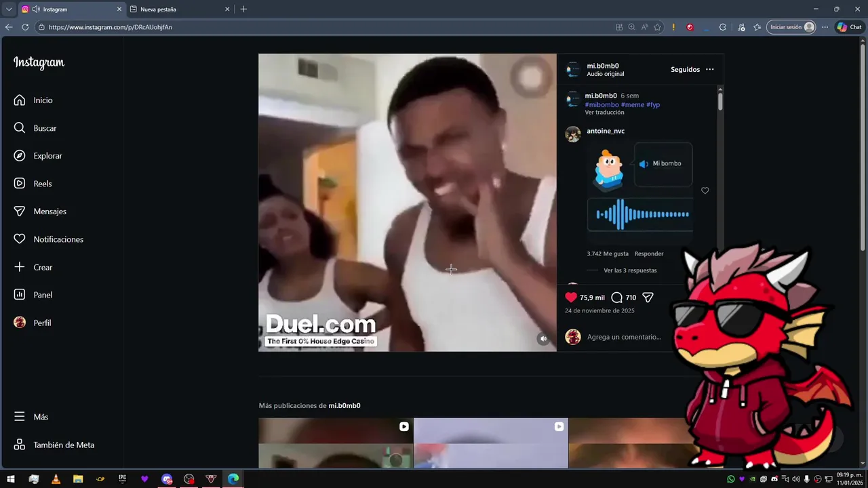
Task: Mute tab via speaker icon on Instagram tab
Action: (36, 9)
